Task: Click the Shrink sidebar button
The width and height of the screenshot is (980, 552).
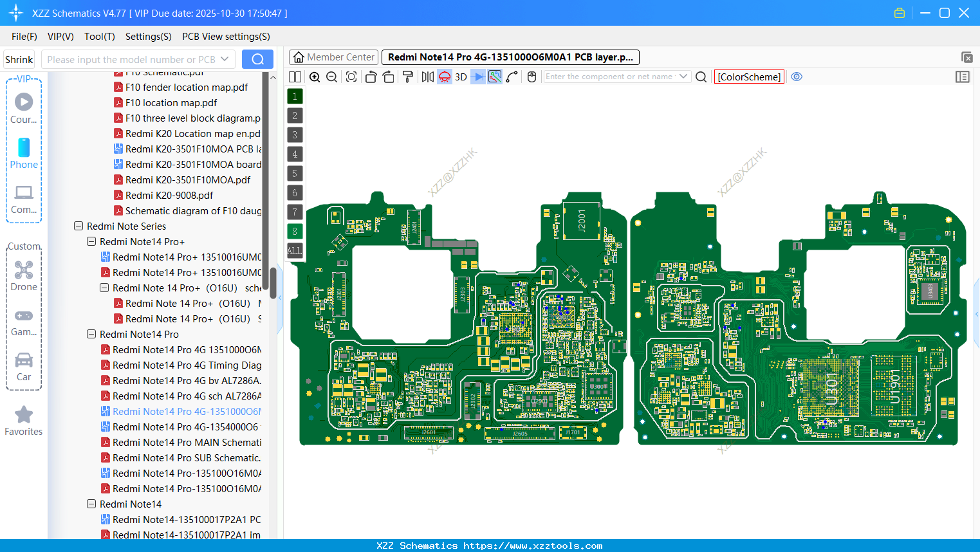Action: coord(19,59)
